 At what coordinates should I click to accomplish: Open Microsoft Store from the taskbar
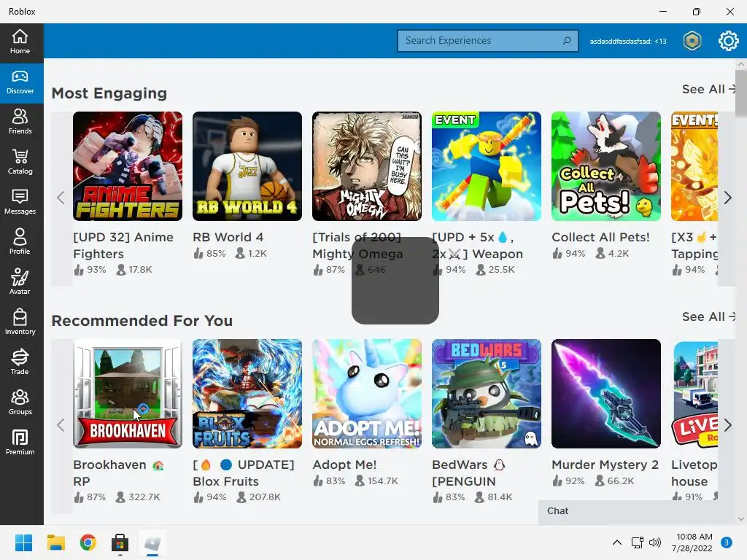pos(120,542)
